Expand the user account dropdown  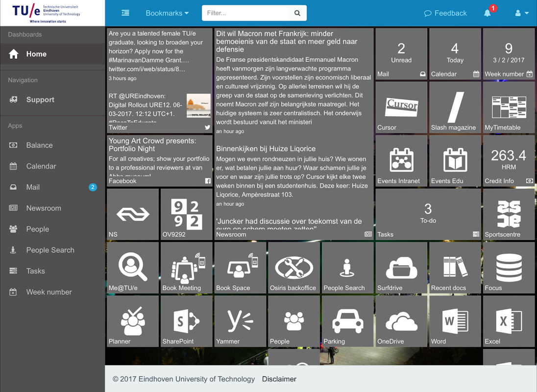[x=522, y=13]
